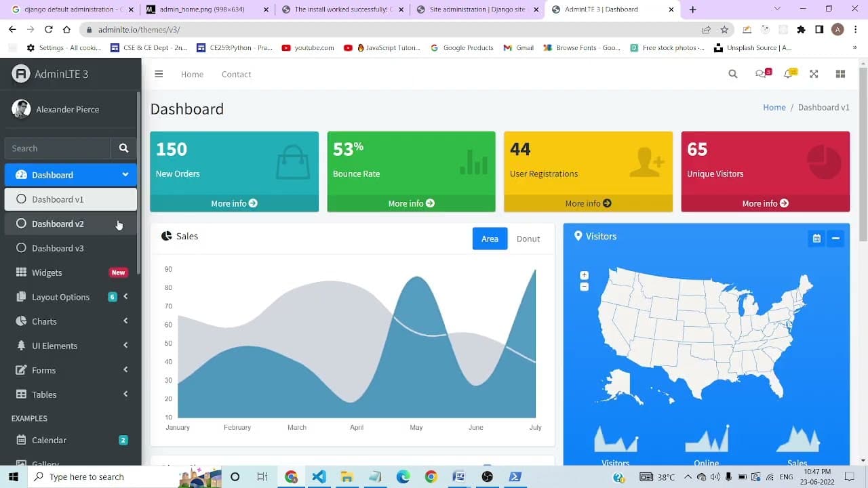Viewport: 868px width, 488px height.
Task: Click the Alexander Pierce user name
Action: (67, 109)
